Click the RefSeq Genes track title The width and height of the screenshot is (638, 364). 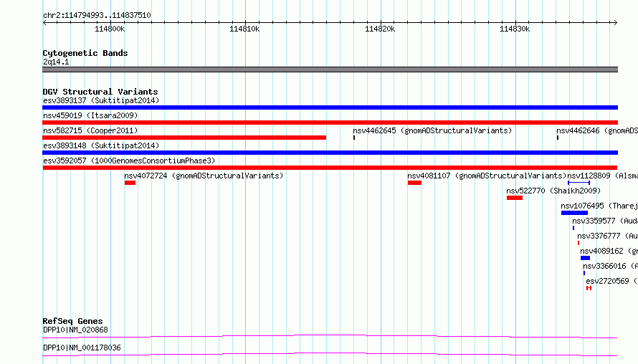(x=72, y=321)
